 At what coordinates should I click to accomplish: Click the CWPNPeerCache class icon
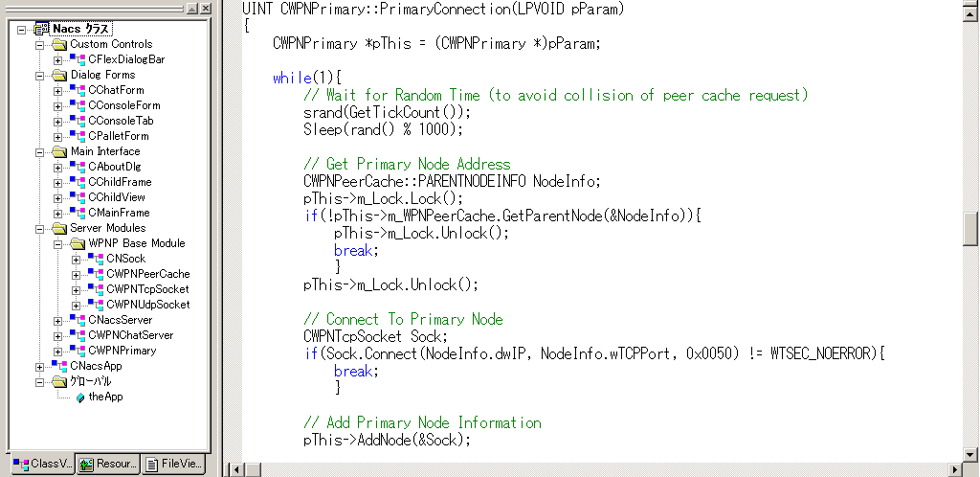(96, 274)
